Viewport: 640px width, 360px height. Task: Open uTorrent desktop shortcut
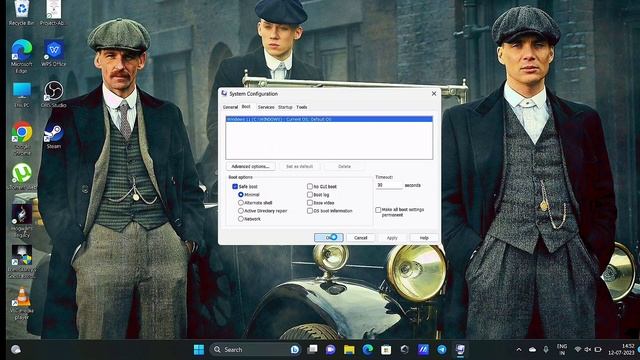pos(22,176)
